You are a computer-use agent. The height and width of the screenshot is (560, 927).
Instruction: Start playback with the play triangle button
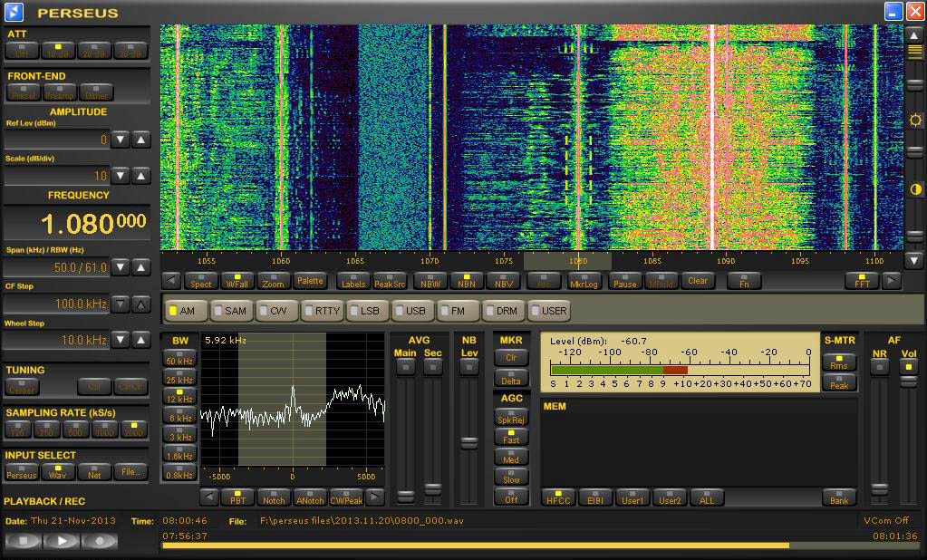pyautogui.click(x=62, y=540)
